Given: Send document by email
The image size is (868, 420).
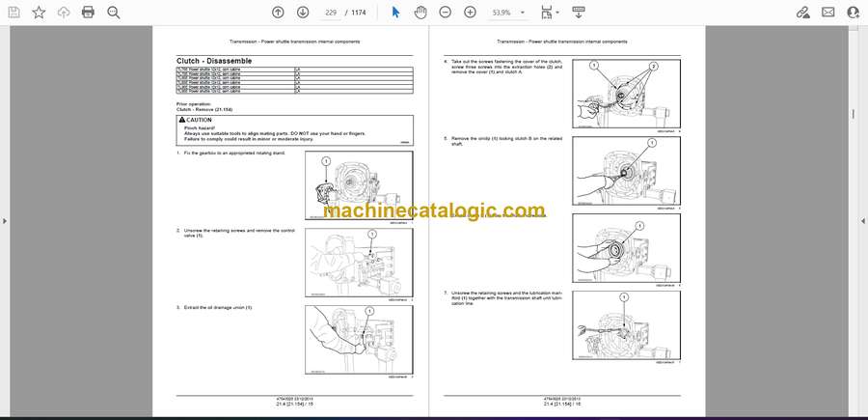Looking at the screenshot, I should tap(828, 13).
